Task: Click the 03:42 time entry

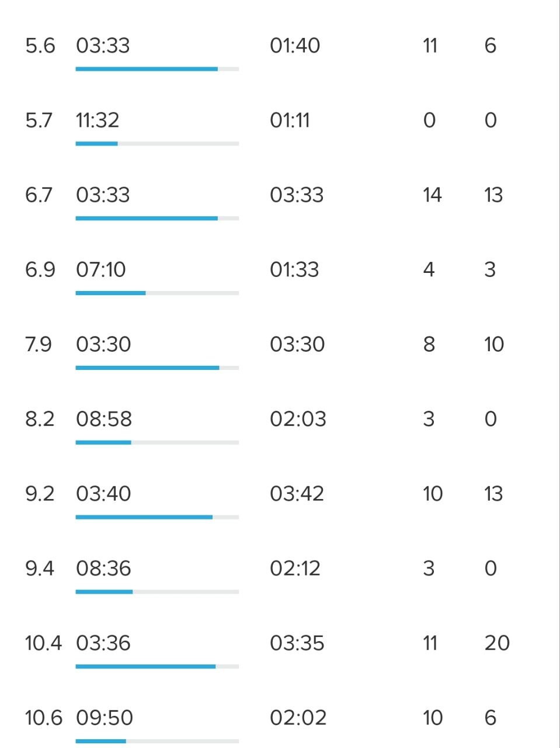Action: 297,494
